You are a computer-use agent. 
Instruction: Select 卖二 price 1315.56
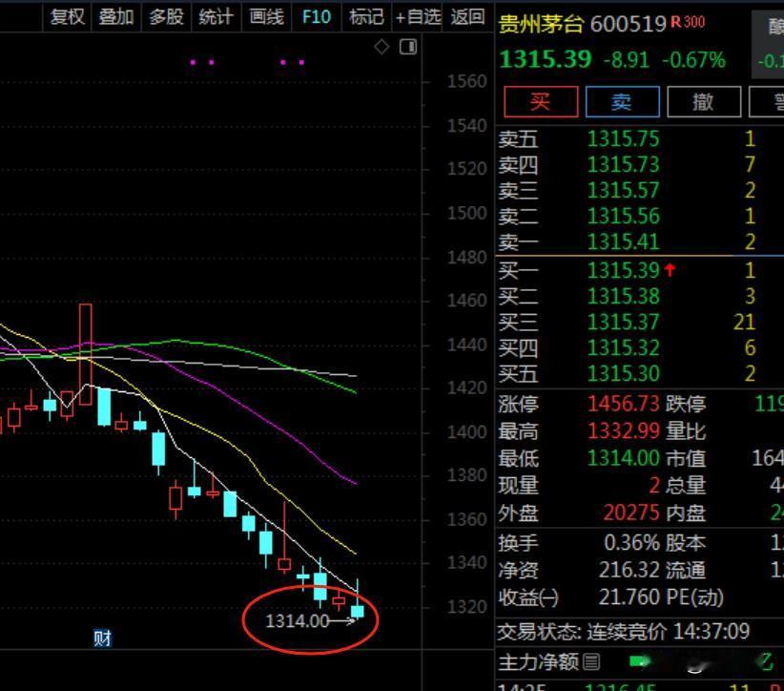click(x=624, y=216)
